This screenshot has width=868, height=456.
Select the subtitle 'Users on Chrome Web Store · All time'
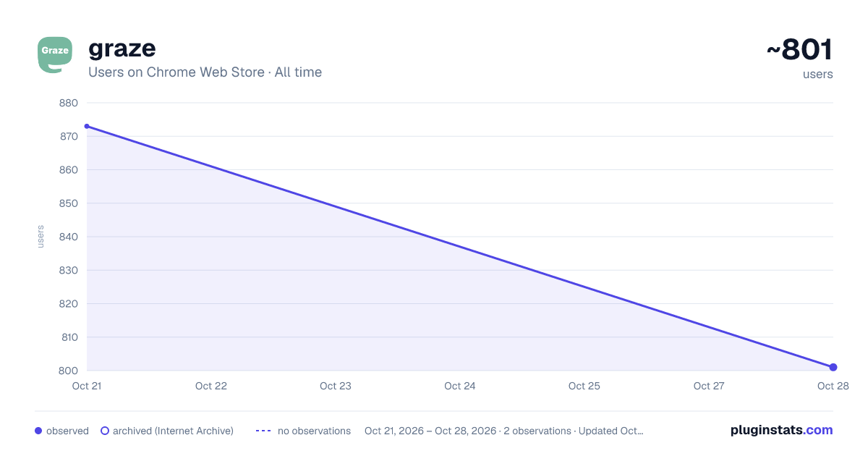[x=205, y=72]
